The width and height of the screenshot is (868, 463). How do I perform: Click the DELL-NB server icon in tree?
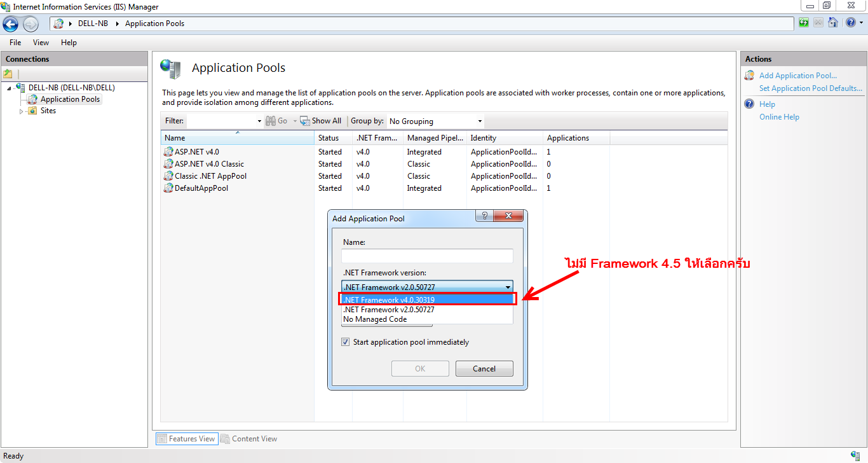[21, 88]
